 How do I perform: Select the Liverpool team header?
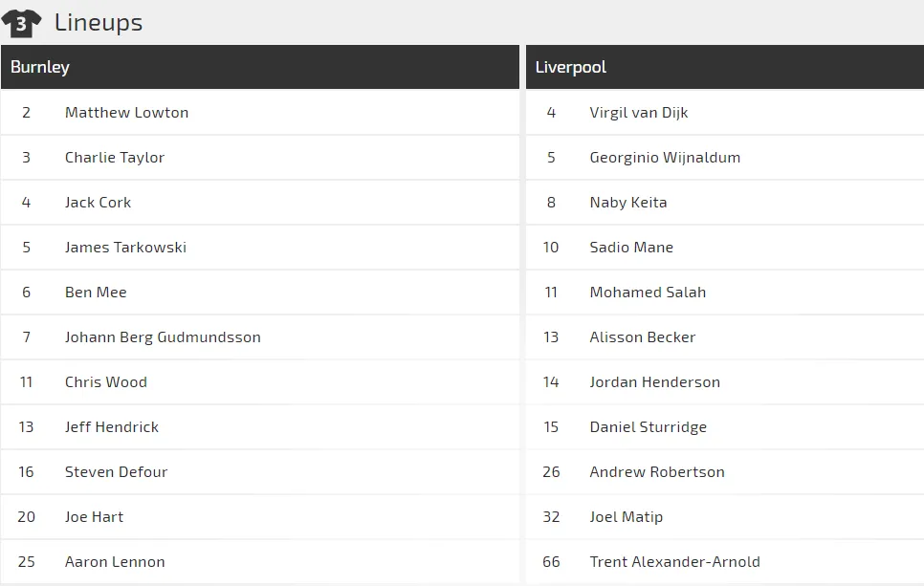click(571, 67)
